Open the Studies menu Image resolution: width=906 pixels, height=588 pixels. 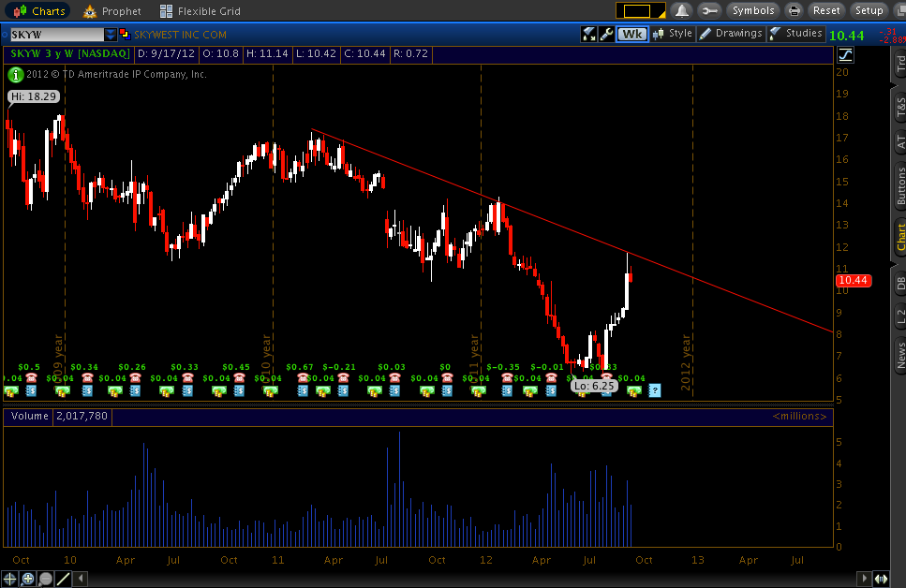(796, 34)
